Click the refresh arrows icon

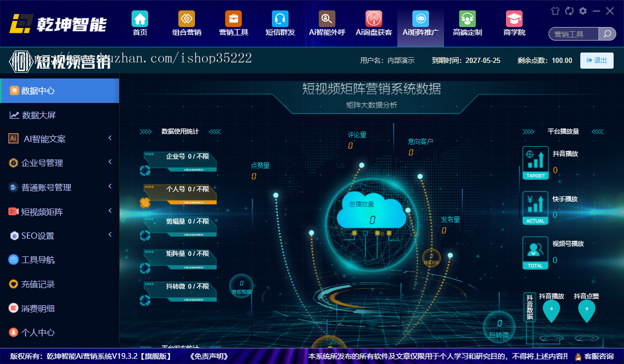click(x=569, y=11)
